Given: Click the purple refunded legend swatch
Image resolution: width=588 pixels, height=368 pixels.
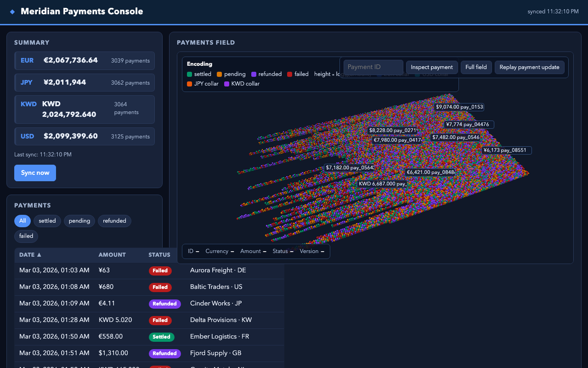Looking at the screenshot, I should coord(254,74).
